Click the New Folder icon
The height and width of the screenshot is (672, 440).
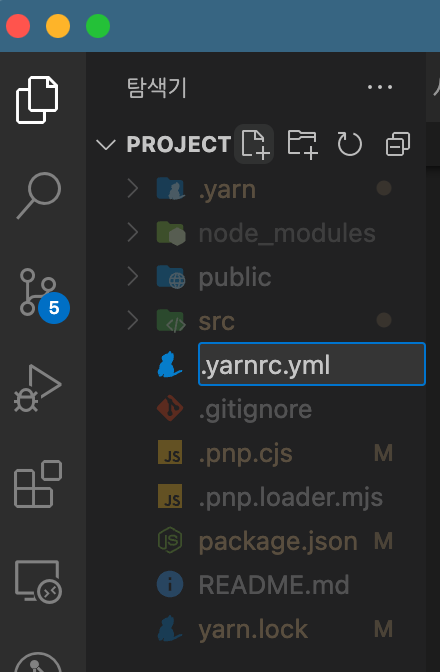[302, 144]
